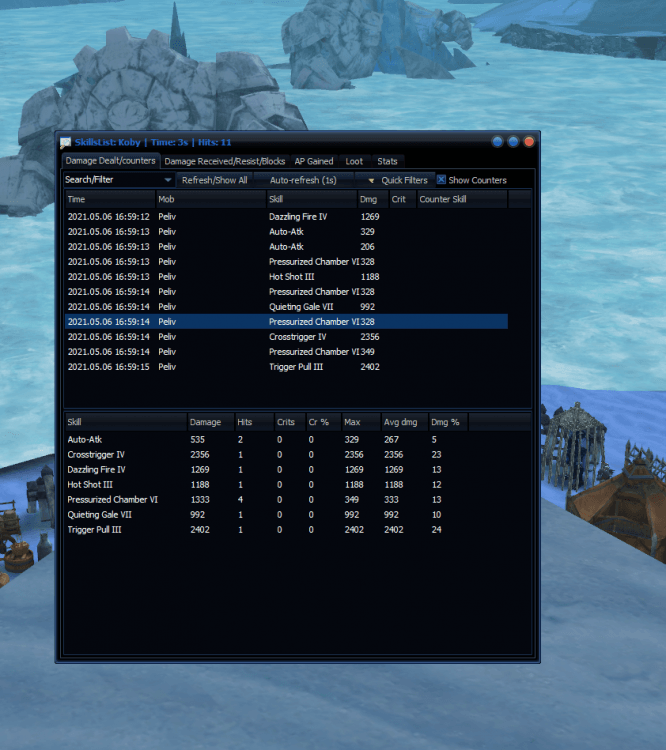The width and height of the screenshot is (666, 750).
Task: Expand the Auto-refresh (1s) interval dropdown
Action: point(371,180)
